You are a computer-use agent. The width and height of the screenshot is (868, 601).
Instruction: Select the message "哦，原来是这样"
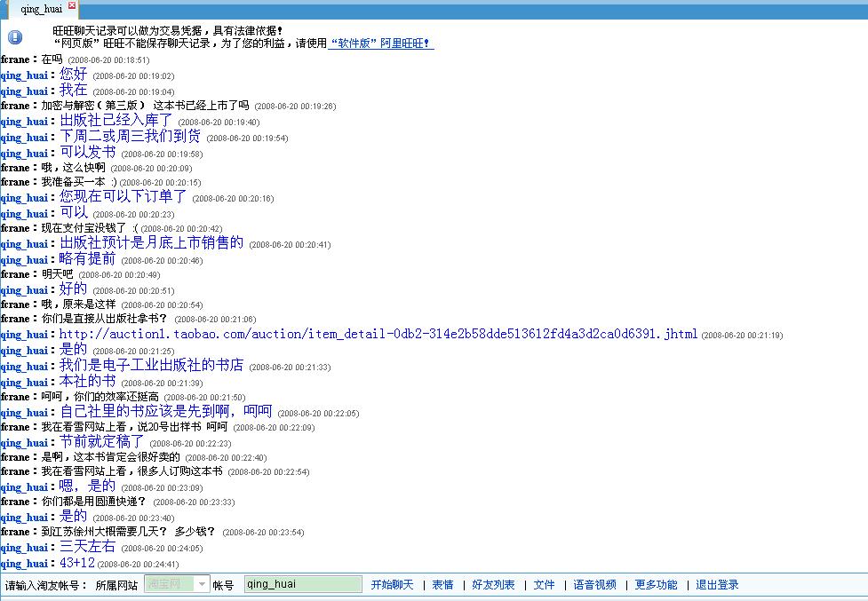pos(78,304)
